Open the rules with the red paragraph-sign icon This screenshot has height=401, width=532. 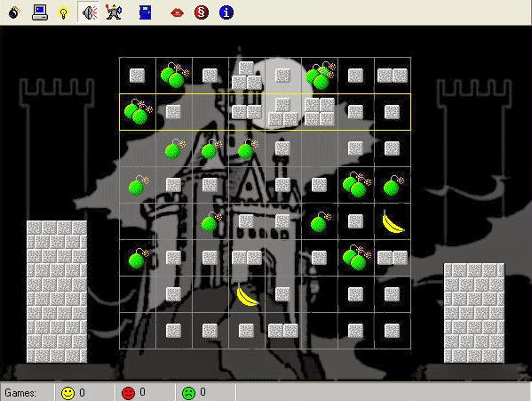click(x=202, y=12)
